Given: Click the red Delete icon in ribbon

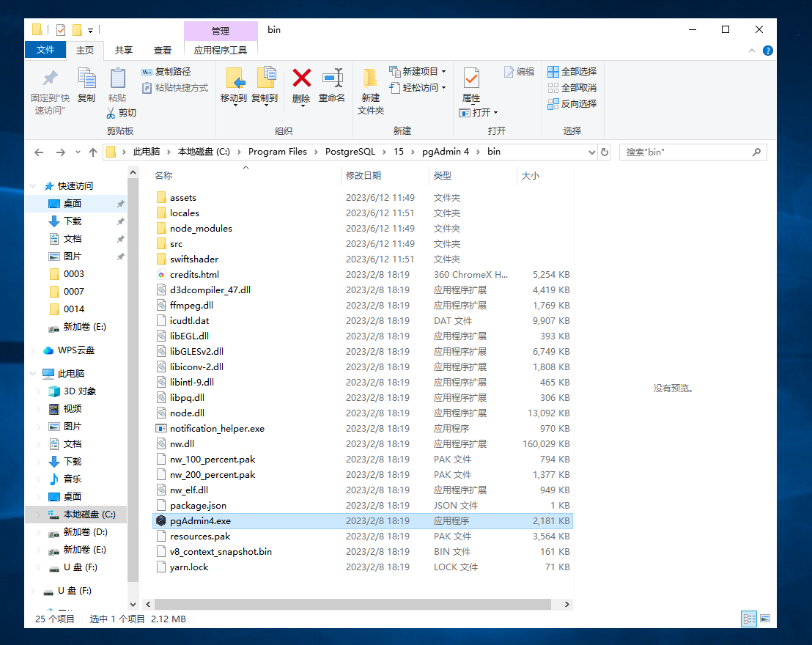Looking at the screenshot, I should tap(301, 79).
